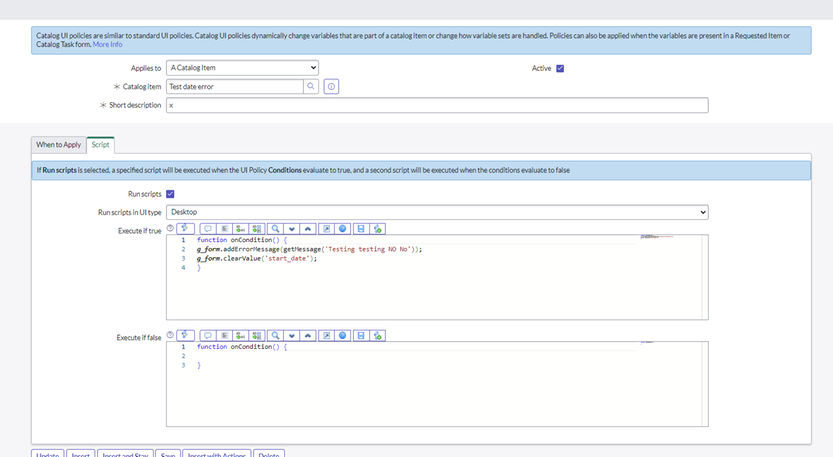
Task: Click Replace All icon in Execute if true toolbar
Action: pyautogui.click(x=257, y=228)
